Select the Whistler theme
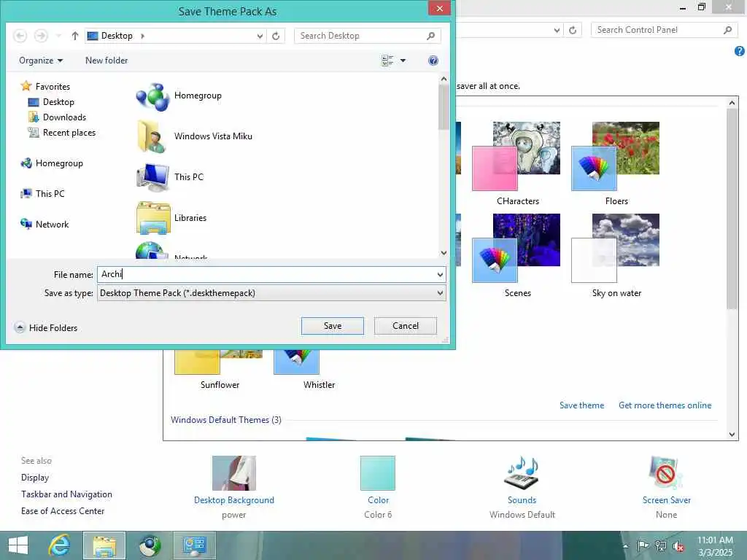 tap(305, 370)
